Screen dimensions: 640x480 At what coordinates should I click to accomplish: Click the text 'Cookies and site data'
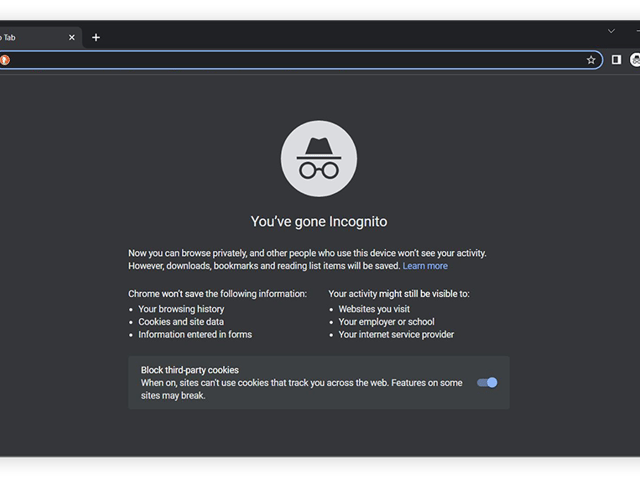tap(181, 322)
